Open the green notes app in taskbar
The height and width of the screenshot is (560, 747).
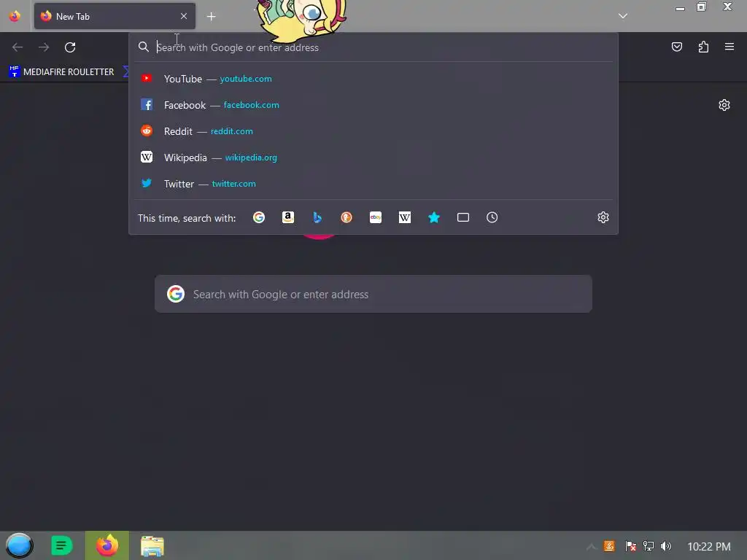[61, 545]
